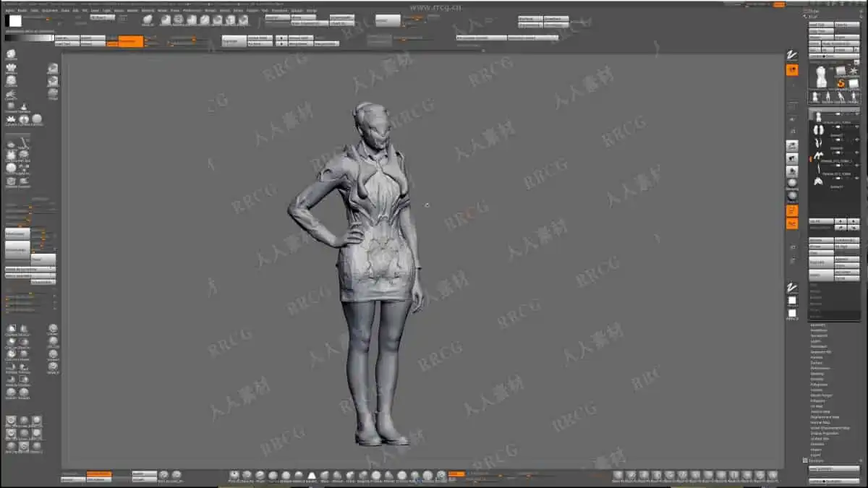868x488 pixels.
Task: Open the Document menu
Action: click(x=49, y=11)
